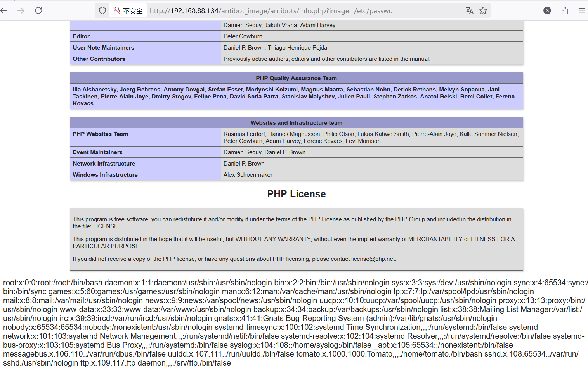Bookmark this page with the star icon
This screenshot has width=588, height=369.
[x=483, y=10]
